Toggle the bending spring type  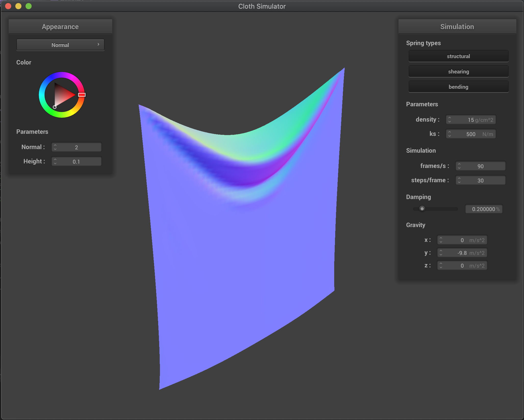[458, 87]
